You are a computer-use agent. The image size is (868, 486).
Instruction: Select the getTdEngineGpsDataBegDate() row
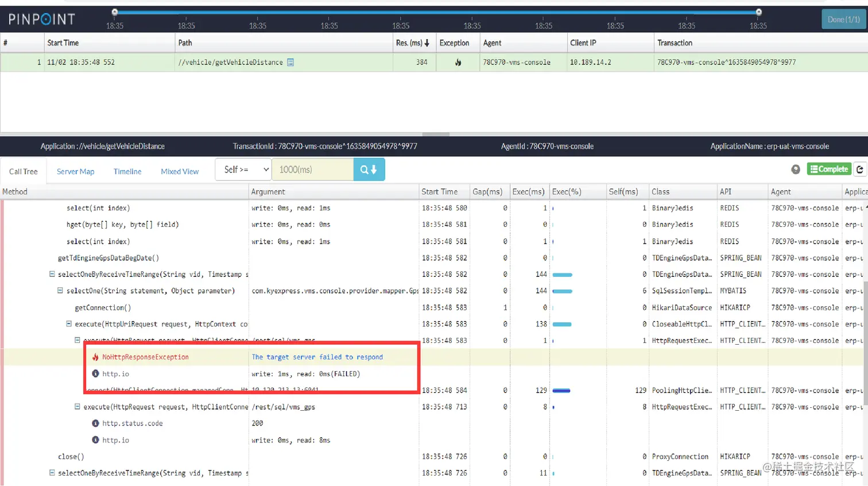click(x=434, y=258)
